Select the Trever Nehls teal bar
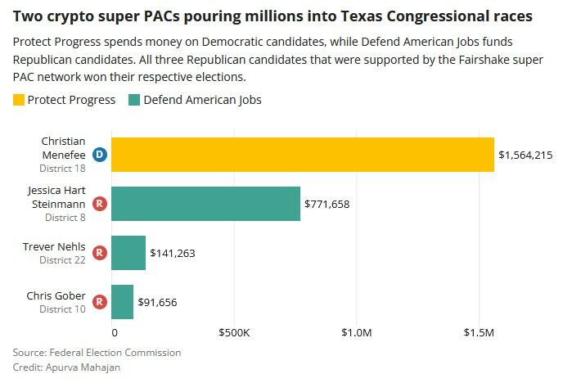Viewport: 563px width, 392px height. 128,253
